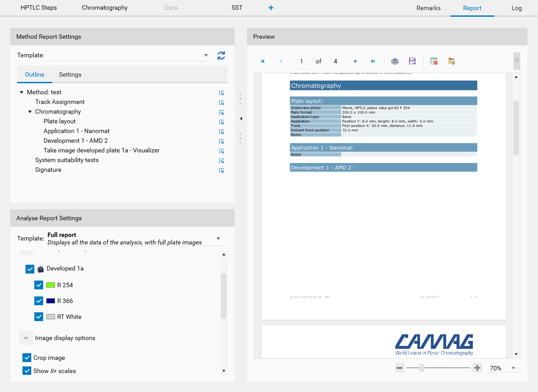Collapse the Chromatography tree node
This screenshot has height=392, width=538.
(x=30, y=112)
